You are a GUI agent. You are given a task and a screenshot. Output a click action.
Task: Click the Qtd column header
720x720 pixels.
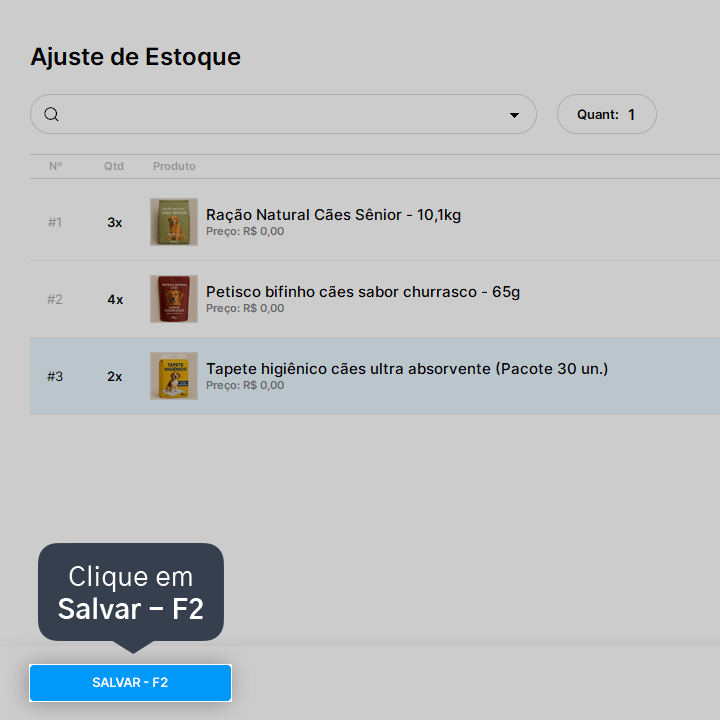[x=114, y=166]
